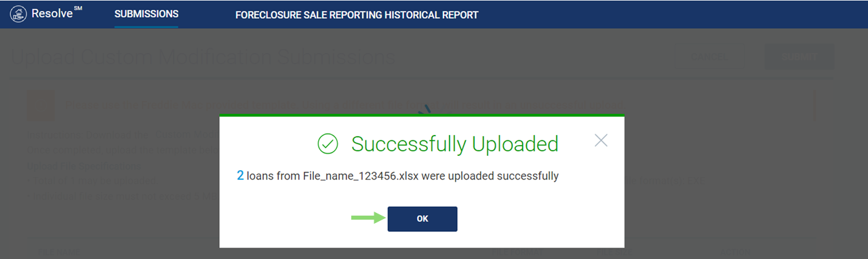Click the dimmed Cancel button behind the dialog

tap(709, 57)
